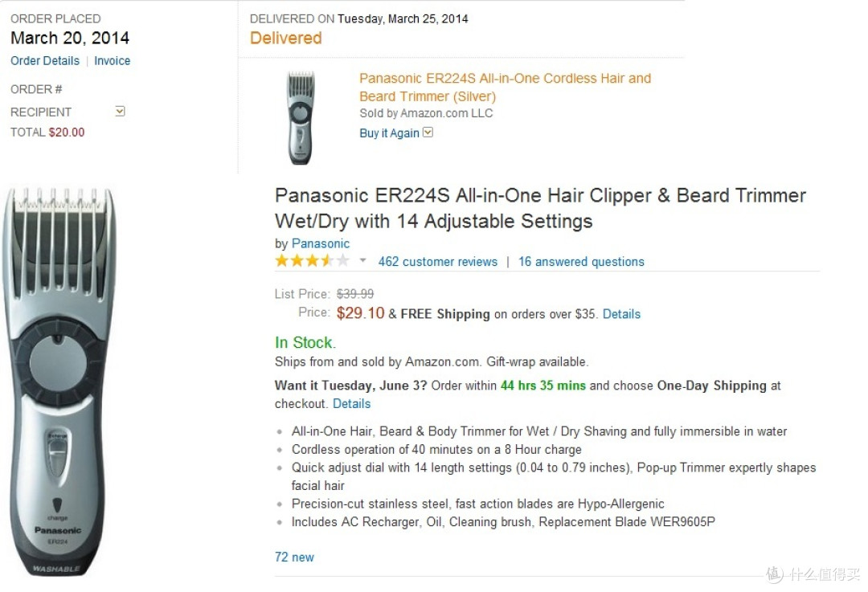Open the Buy it Again dropdown arrow

tap(428, 133)
